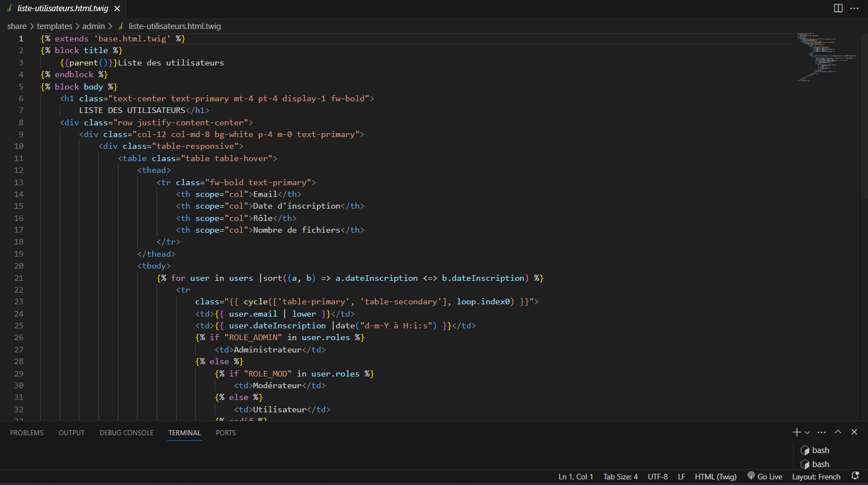Viewport: 868px width, 485px height.
Task: Close the liste-utilisateurs.html.twig tab
Action: pos(117,8)
